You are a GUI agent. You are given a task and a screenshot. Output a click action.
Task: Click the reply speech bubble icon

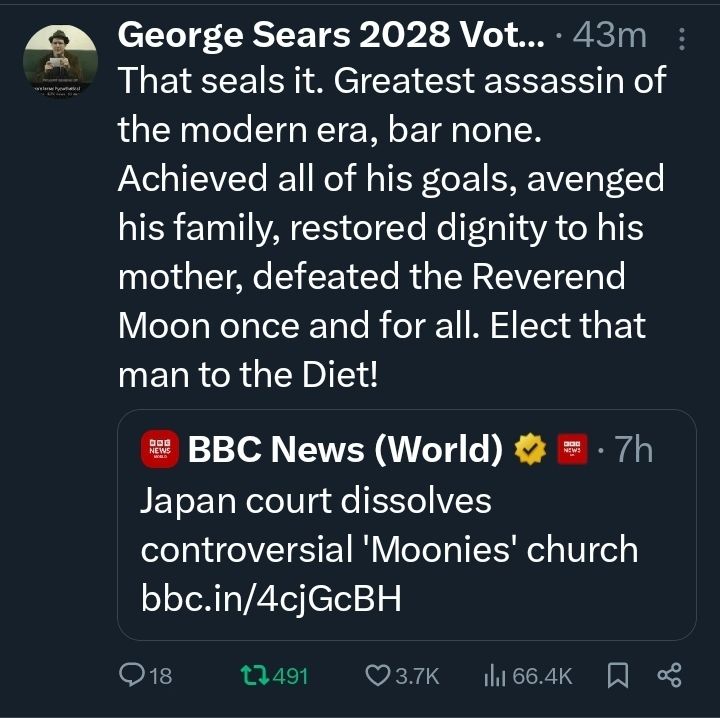[x=132, y=676]
